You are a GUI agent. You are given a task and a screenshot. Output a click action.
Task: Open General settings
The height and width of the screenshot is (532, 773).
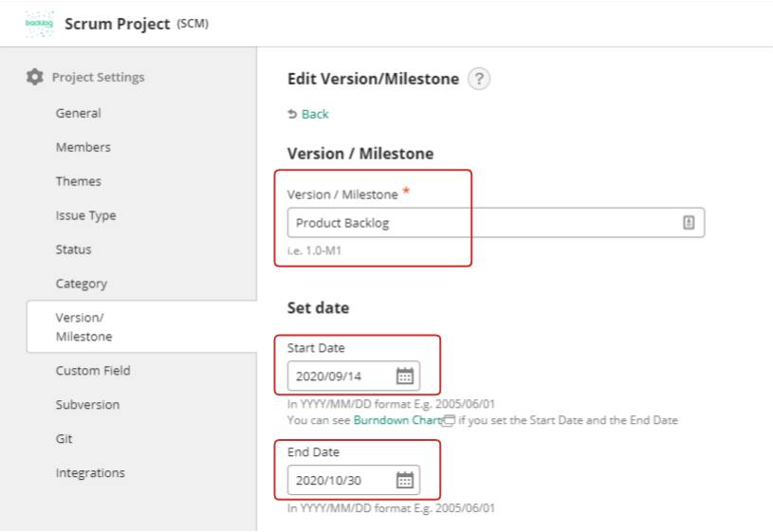78,113
